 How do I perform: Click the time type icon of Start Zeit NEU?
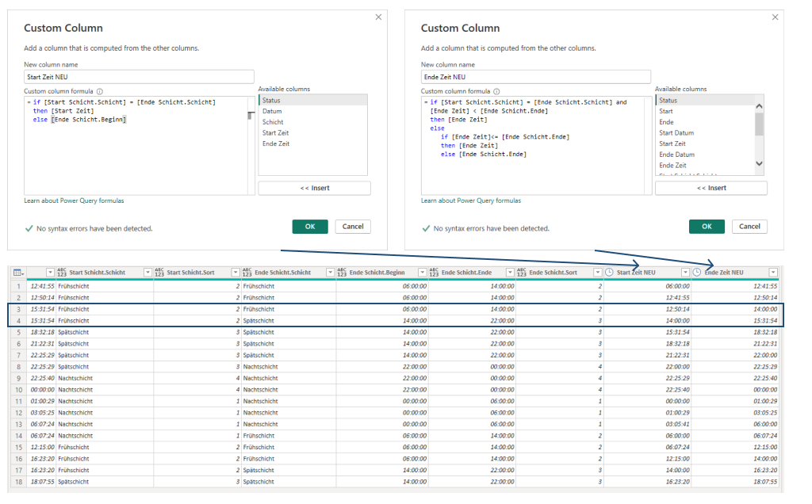click(x=609, y=273)
